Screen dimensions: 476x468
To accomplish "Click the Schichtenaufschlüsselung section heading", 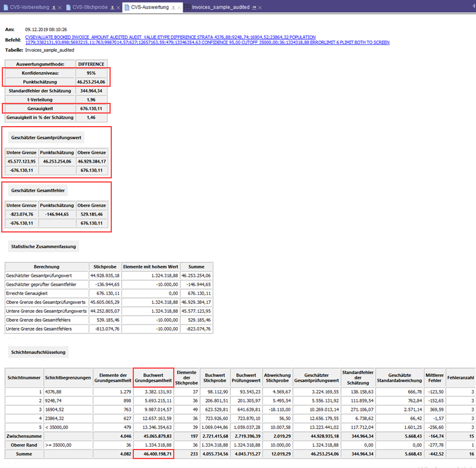I will tap(38, 352).
